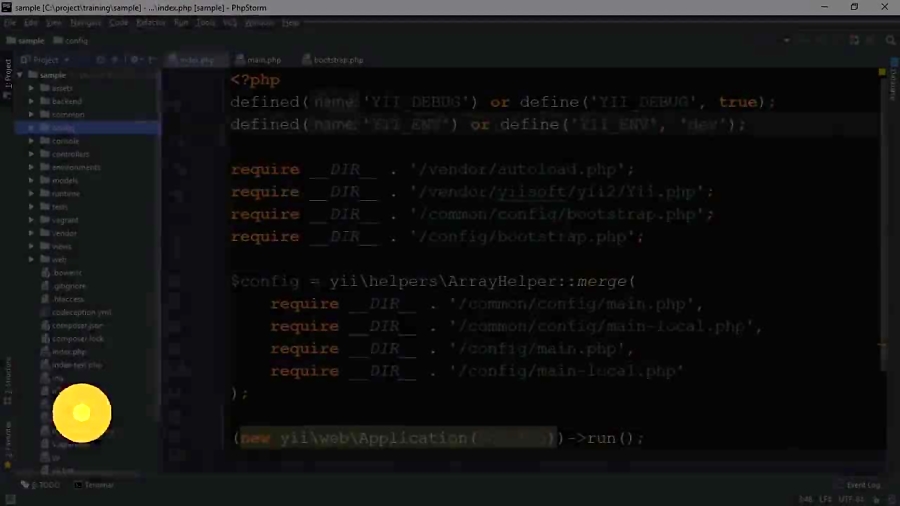
Task: Open the Structure side tool button
Action: (7, 380)
